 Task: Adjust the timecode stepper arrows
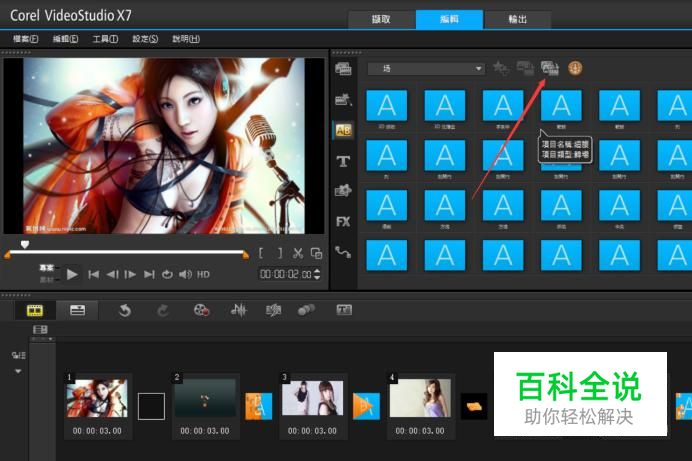tap(316, 274)
